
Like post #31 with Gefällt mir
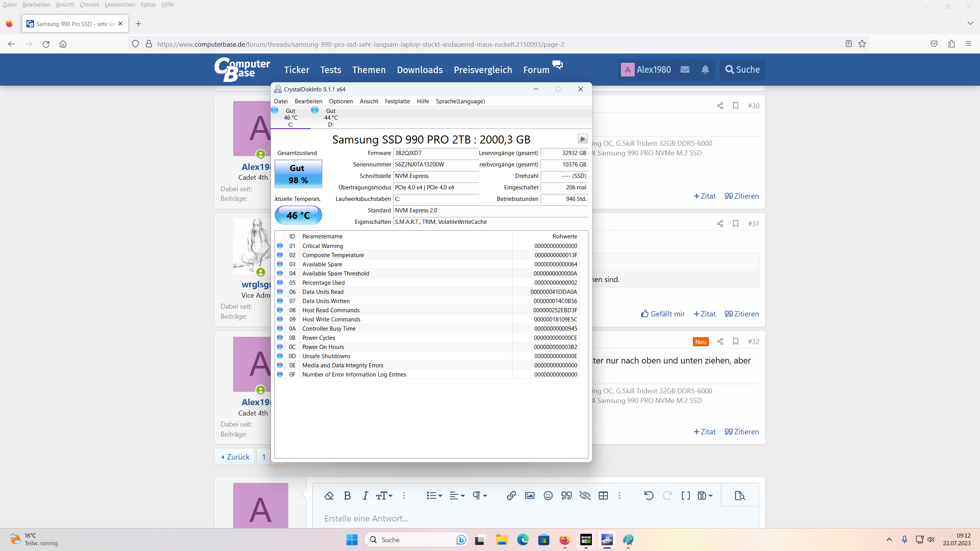click(x=663, y=314)
